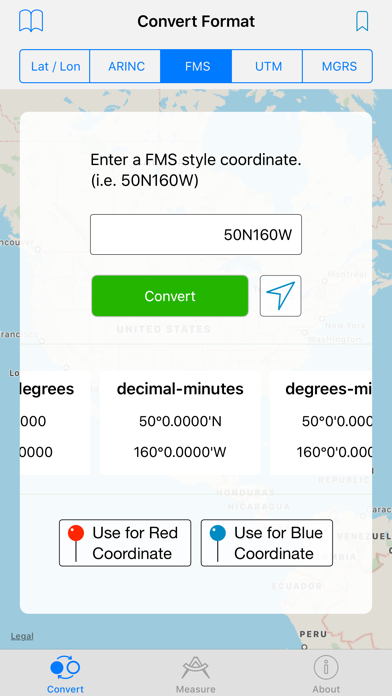Select the degrees-minutes-seconds result card
The height and width of the screenshot is (696, 392).
coord(321,423)
